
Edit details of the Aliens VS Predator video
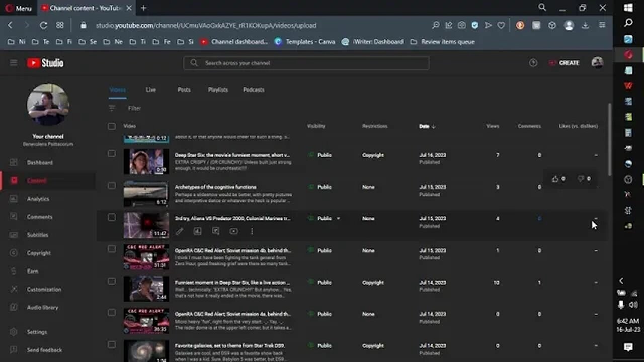tap(180, 231)
